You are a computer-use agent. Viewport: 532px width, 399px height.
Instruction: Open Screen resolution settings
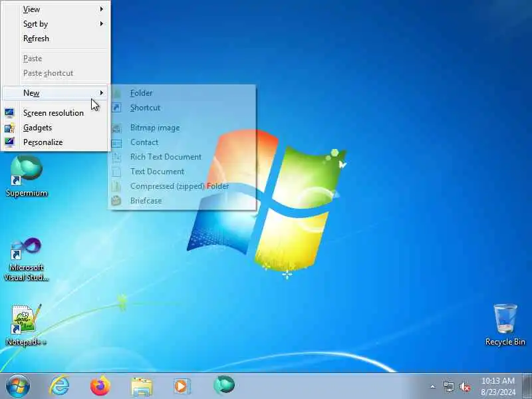(x=56, y=112)
